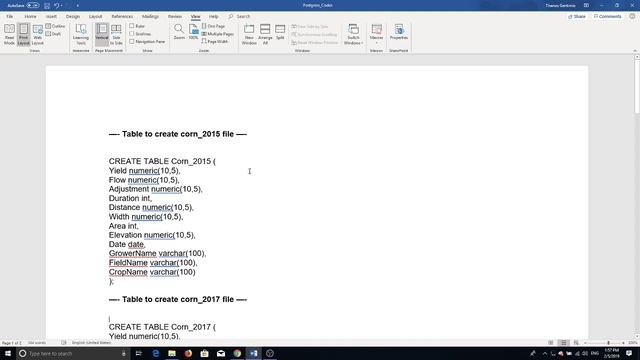
Task: Open a New Window
Action: (249, 34)
